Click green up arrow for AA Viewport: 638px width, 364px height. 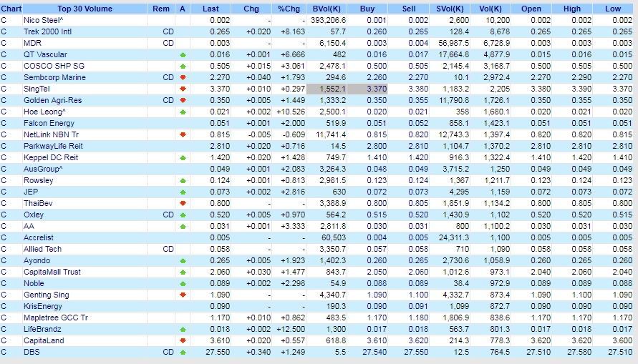183,226
